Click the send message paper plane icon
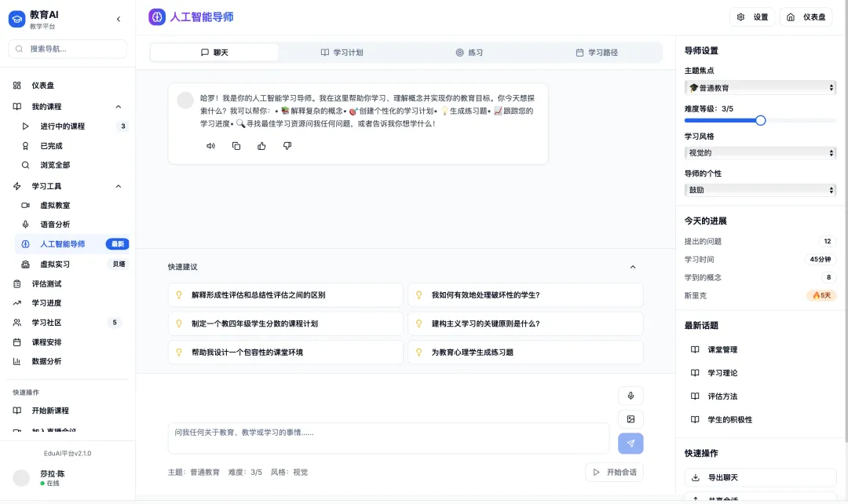This screenshot has height=504, width=848. [x=631, y=444]
